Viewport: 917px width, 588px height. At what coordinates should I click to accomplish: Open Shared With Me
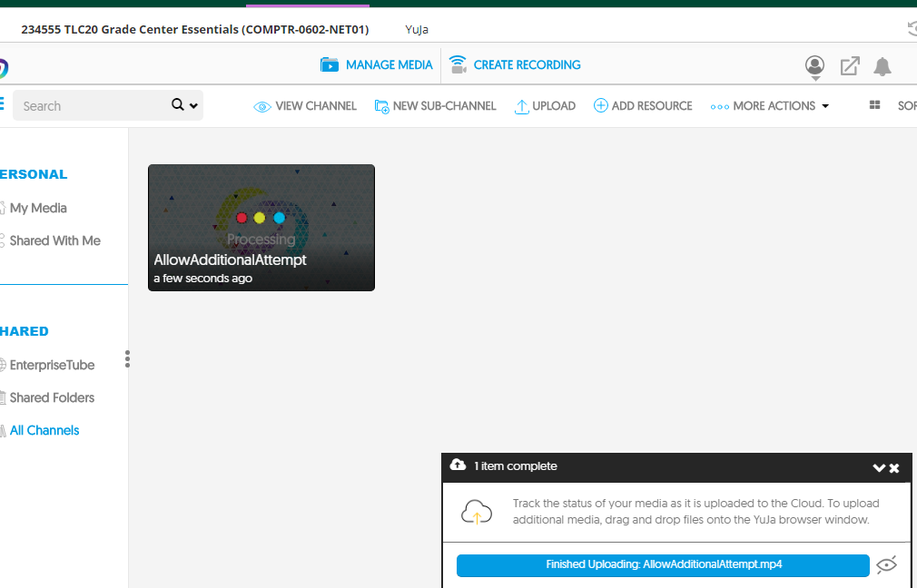55,240
